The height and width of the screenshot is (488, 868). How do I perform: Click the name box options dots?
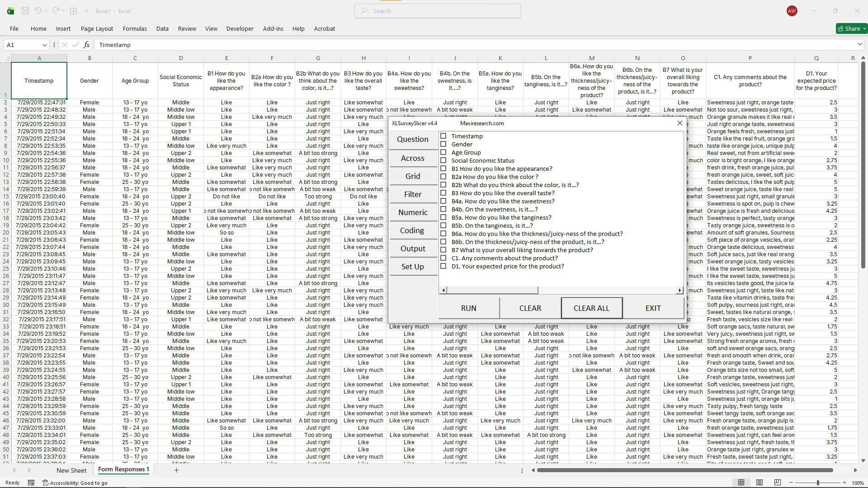click(x=54, y=45)
